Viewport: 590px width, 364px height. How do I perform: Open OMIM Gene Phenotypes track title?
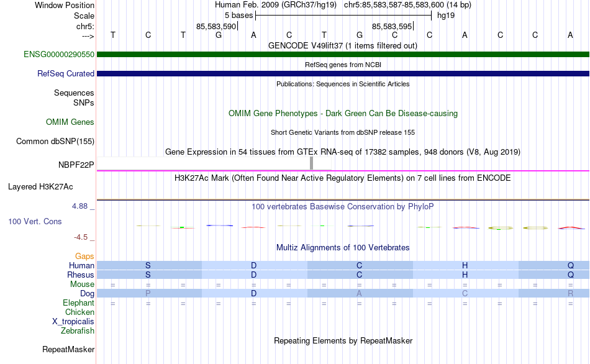point(343,113)
